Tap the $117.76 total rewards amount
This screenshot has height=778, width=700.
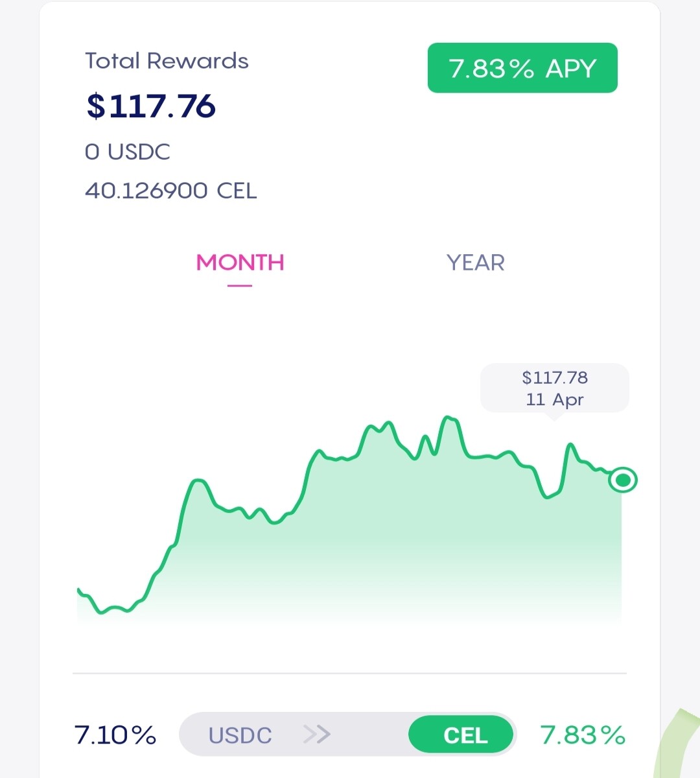point(150,106)
